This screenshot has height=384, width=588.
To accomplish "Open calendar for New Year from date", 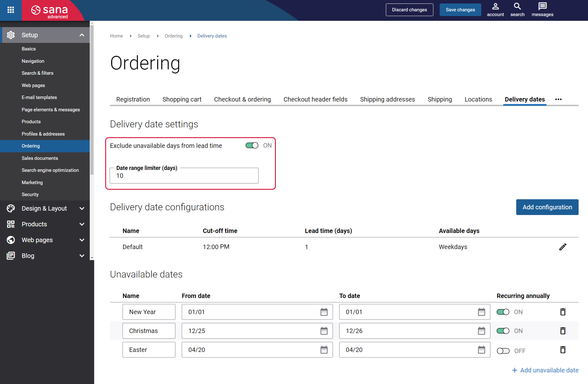I will click(324, 312).
